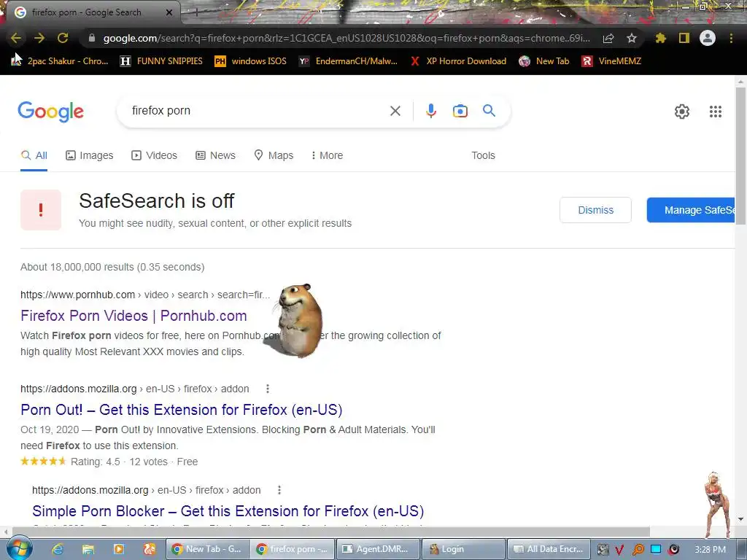The width and height of the screenshot is (747, 560).
Task: Start voice search with the microphone
Action: click(430, 111)
